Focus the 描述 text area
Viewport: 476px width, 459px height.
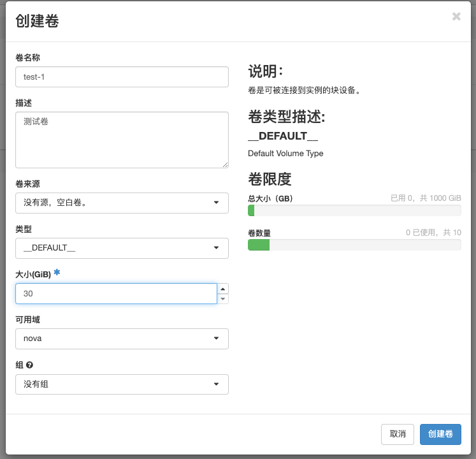(x=122, y=140)
